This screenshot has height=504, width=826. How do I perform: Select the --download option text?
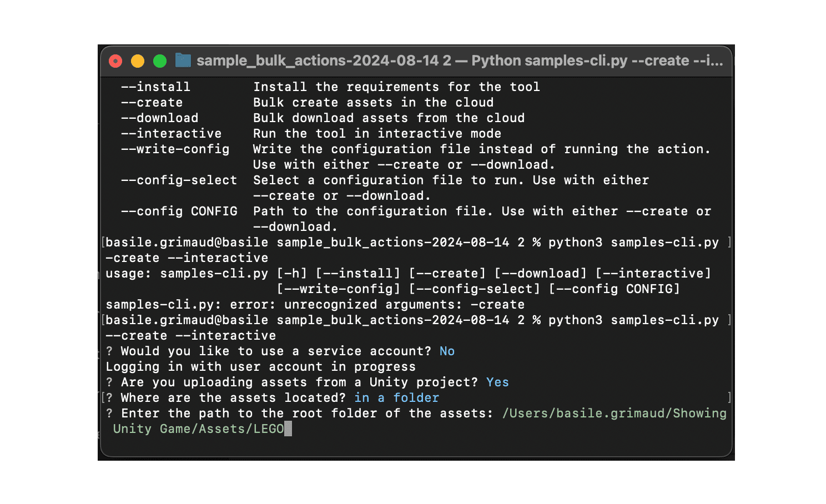[x=160, y=118]
